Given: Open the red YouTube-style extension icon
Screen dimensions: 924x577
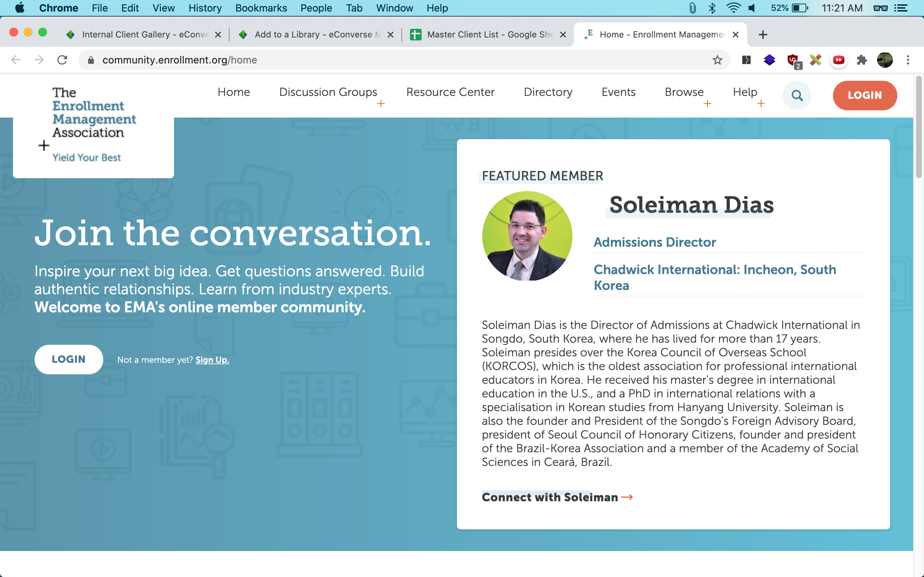Looking at the screenshot, I should pos(838,60).
